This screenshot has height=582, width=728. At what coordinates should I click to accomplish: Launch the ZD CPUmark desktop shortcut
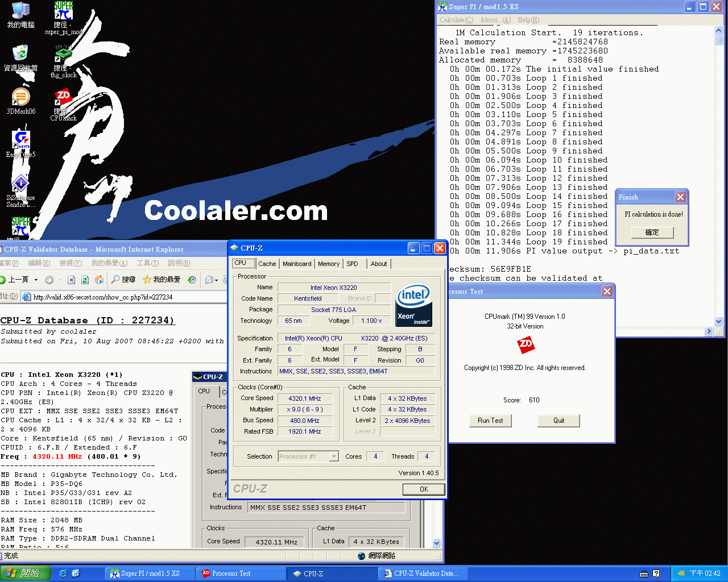pos(63,105)
